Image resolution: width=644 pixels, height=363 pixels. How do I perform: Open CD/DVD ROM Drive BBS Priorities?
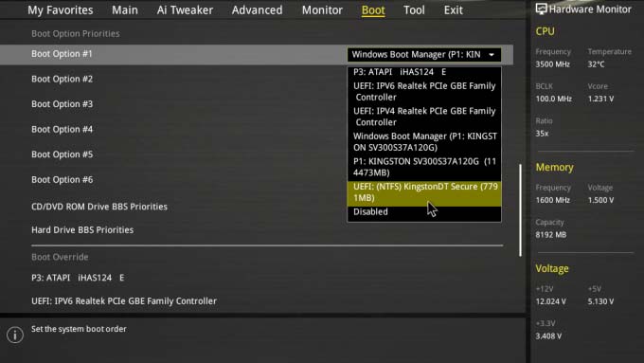(99, 207)
